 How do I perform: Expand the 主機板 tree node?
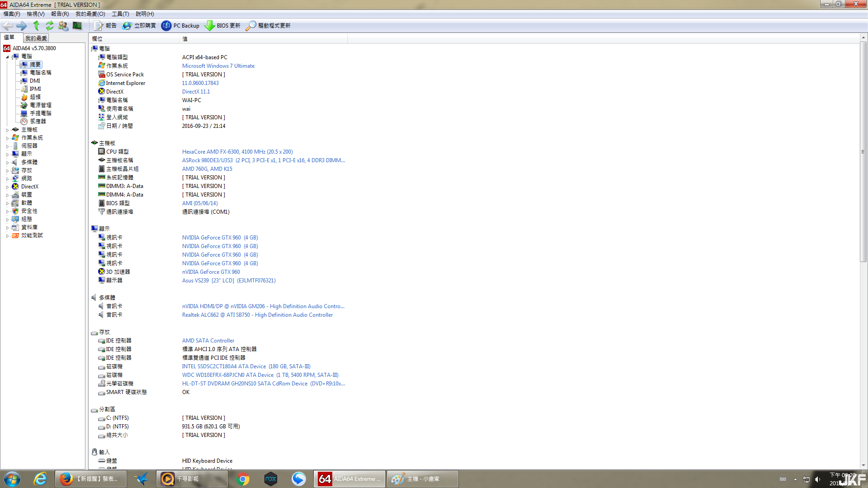[7, 130]
